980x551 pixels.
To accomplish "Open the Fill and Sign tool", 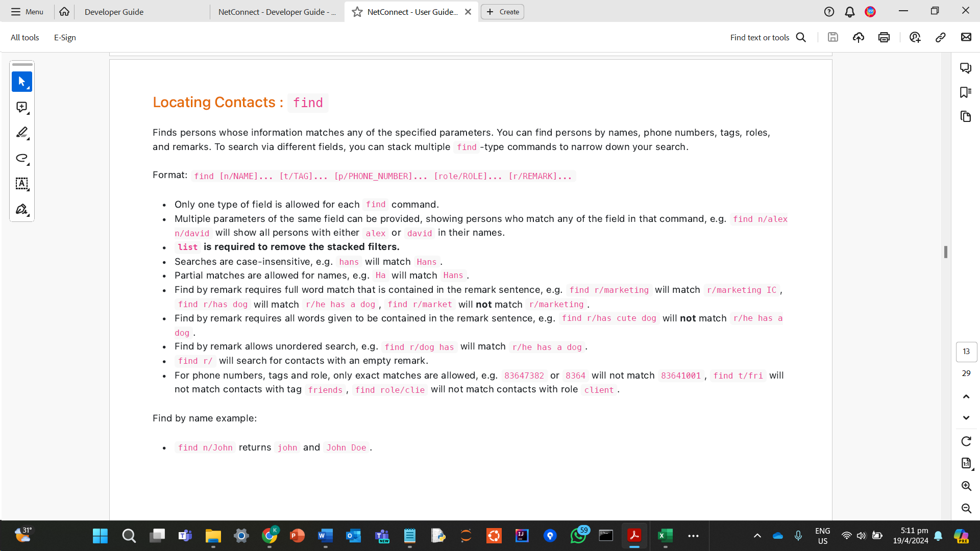I will tap(21, 209).
